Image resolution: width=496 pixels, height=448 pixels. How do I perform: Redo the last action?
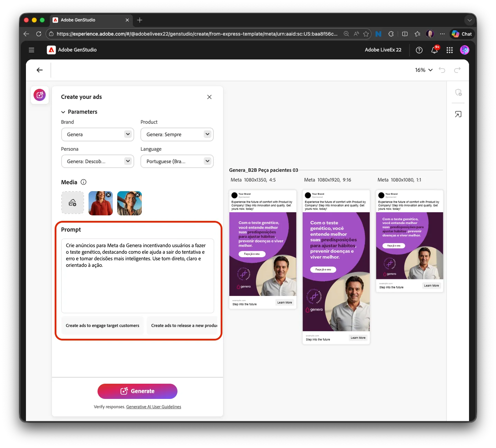[x=457, y=70]
